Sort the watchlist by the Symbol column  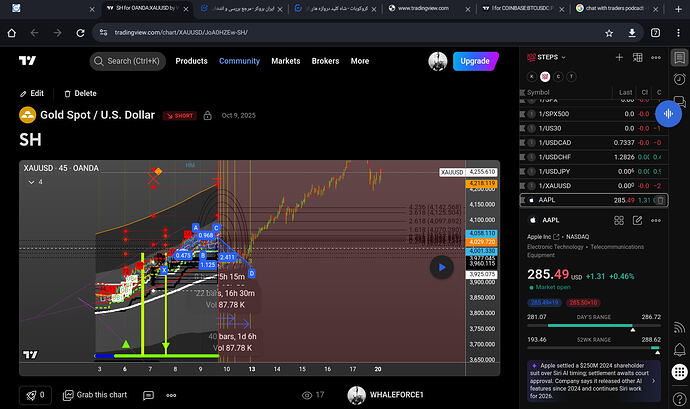click(538, 92)
